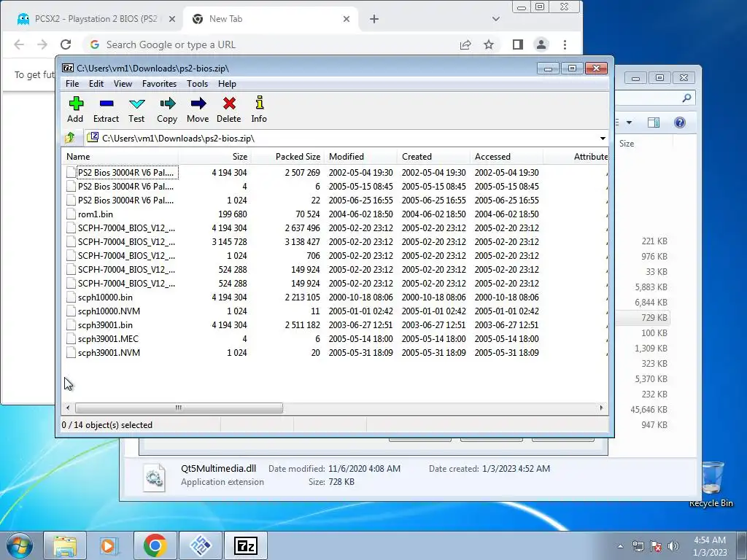Select the PS2 Bios file sized 4 194 304

(x=125, y=172)
